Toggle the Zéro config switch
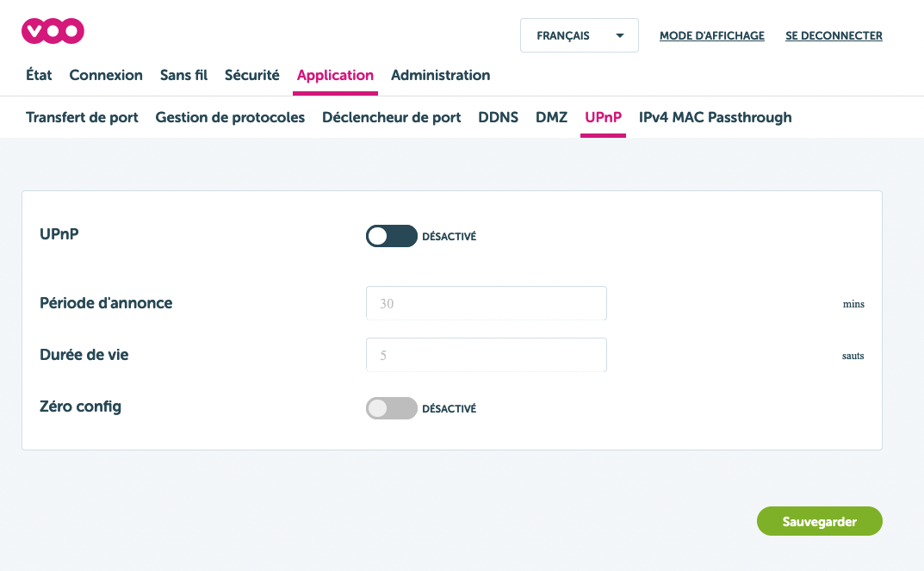Screen dimensions: 924x571 (391, 408)
